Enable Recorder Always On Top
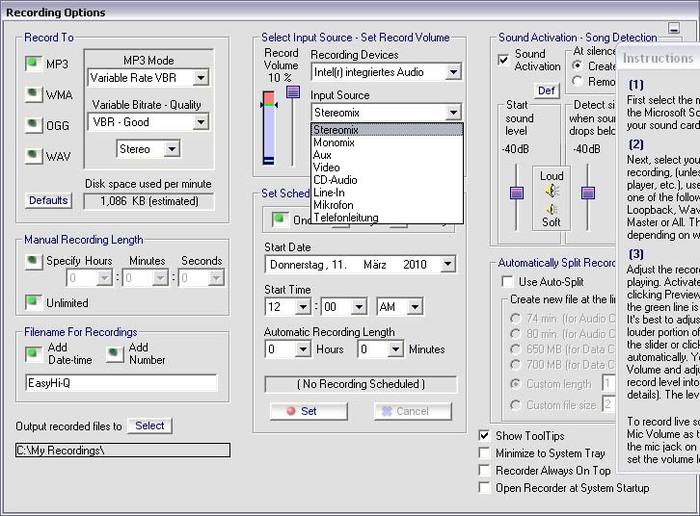700x516 pixels. click(x=484, y=470)
